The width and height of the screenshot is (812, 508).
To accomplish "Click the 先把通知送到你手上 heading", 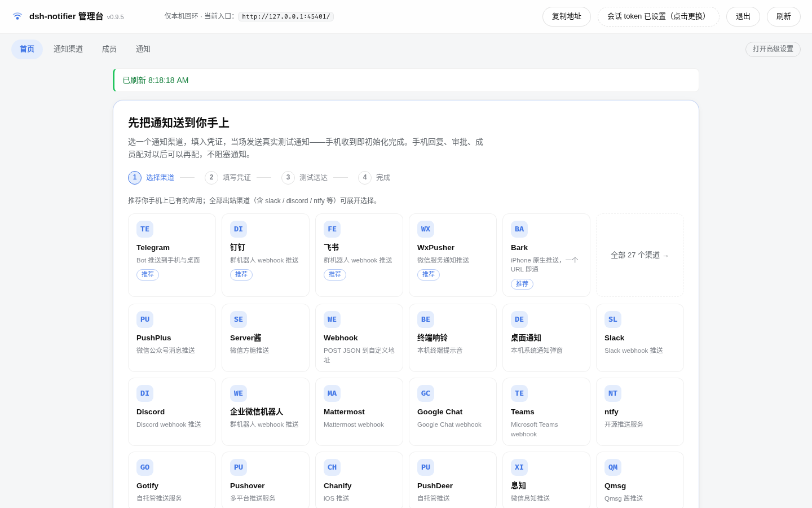I will pos(179,123).
